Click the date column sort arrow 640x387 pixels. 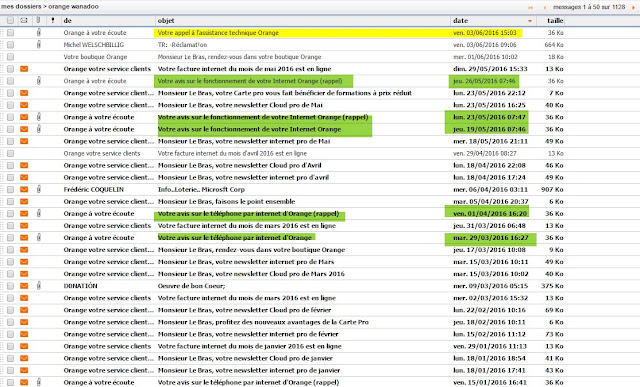point(530,21)
